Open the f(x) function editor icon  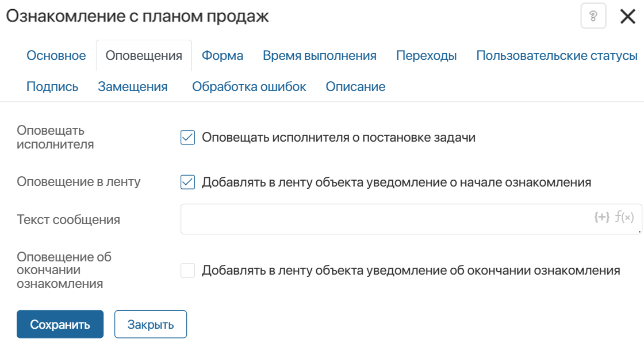624,217
